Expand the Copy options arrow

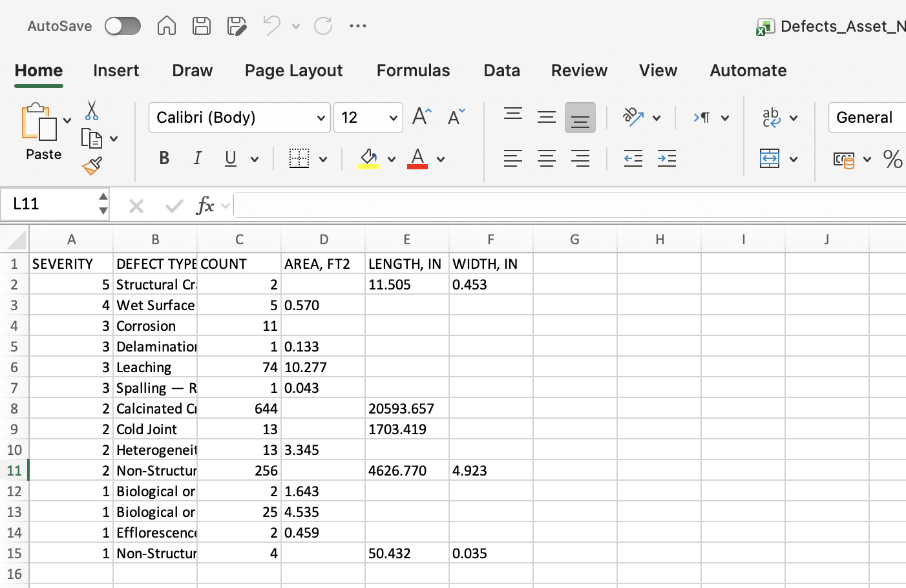pyautogui.click(x=114, y=139)
